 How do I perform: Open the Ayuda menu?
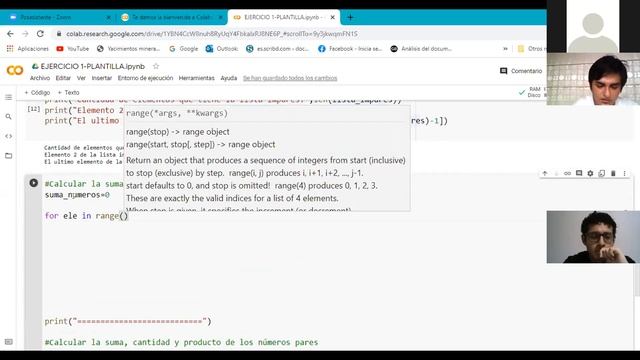229,78
